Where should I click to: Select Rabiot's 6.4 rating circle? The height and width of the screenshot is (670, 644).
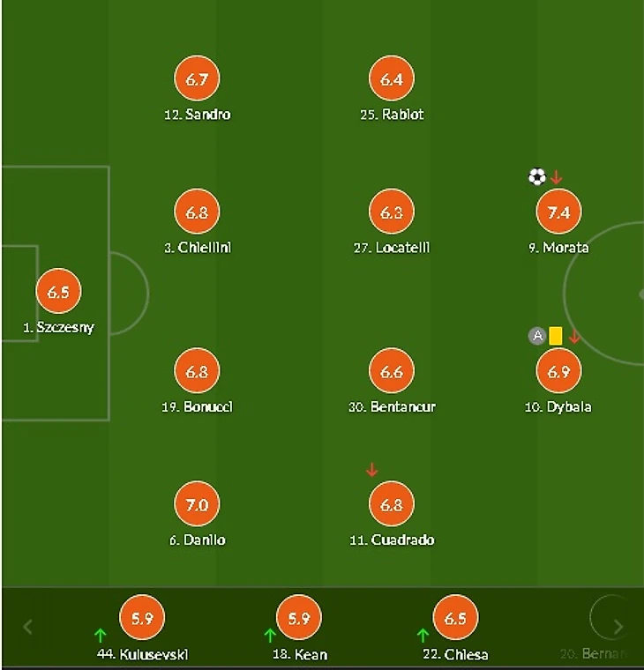click(x=392, y=78)
